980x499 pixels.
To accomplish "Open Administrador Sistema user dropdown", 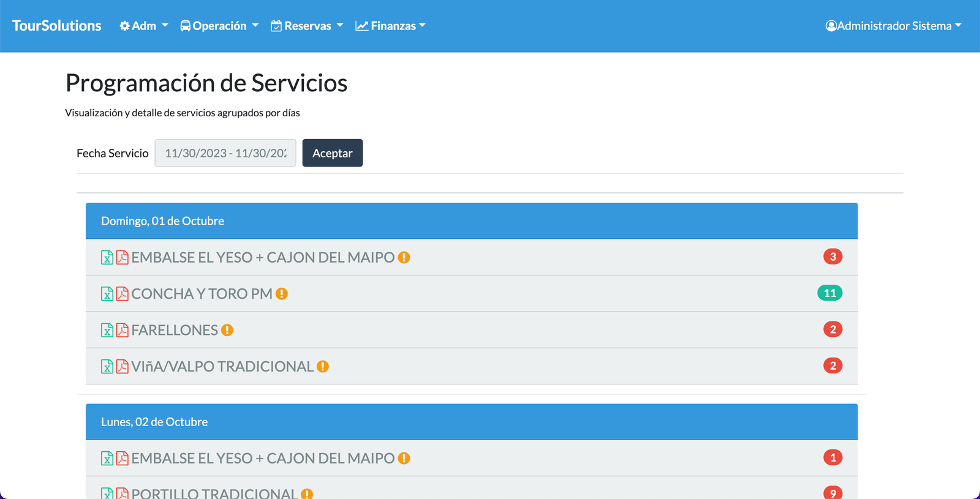I will (x=893, y=26).
